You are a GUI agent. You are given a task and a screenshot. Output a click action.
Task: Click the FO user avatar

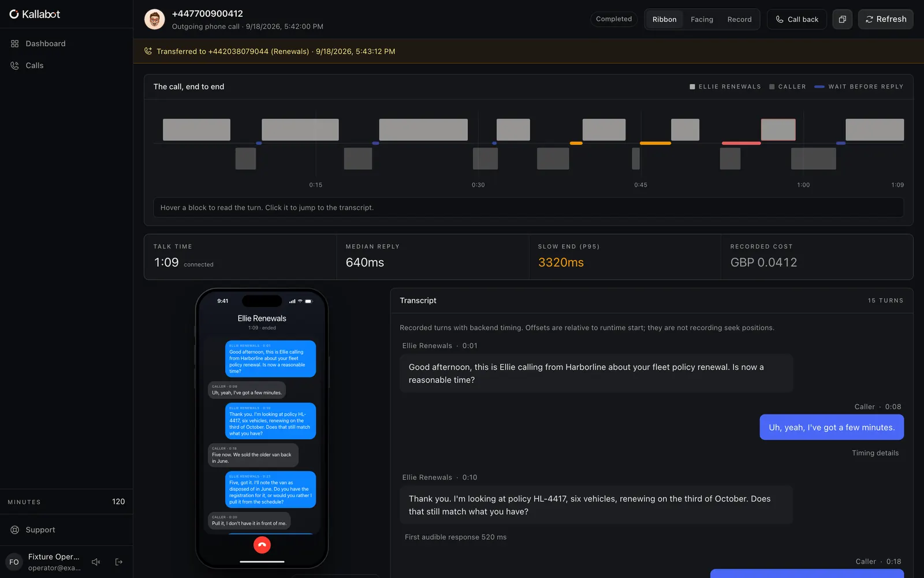click(14, 562)
